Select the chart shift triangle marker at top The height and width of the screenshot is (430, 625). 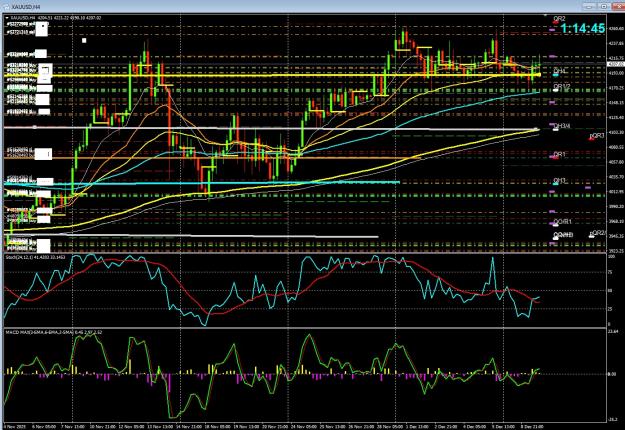point(545,16)
